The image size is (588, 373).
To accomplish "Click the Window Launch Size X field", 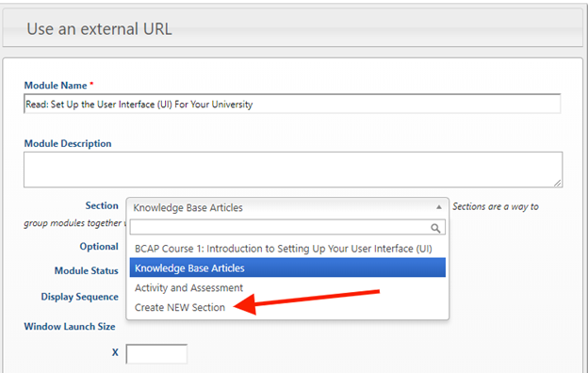I will pos(156,354).
